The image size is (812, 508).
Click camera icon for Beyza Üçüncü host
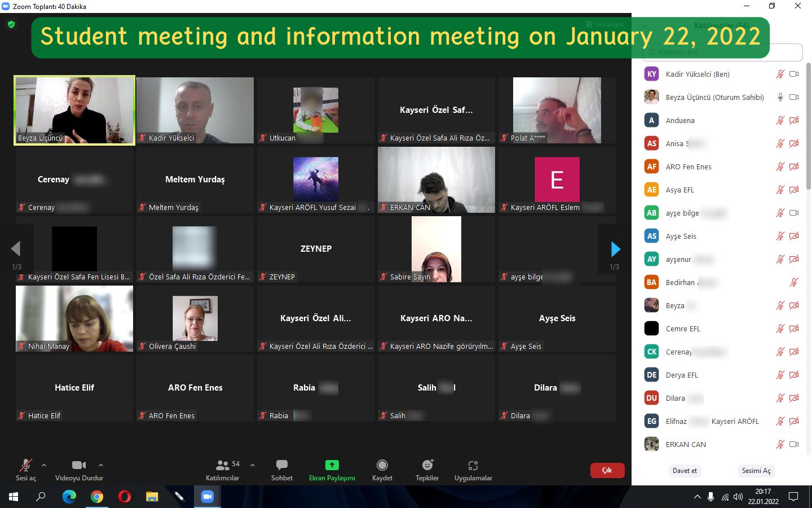(794, 97)
